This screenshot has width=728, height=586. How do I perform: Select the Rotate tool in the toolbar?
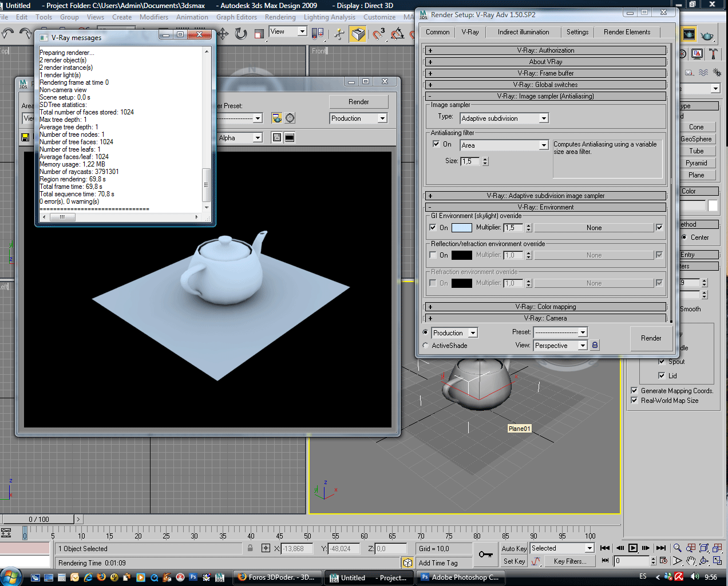241,34
